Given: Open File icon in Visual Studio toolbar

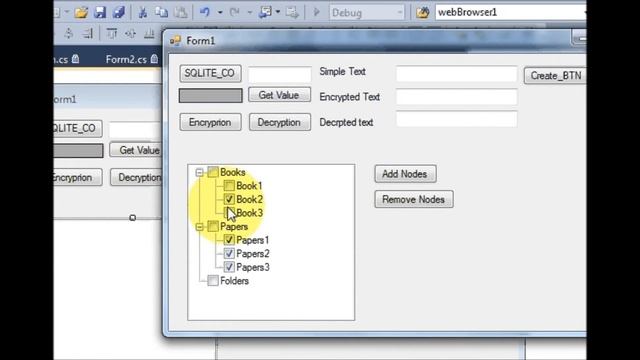Looking at the screenshot, I should [81, 13].
